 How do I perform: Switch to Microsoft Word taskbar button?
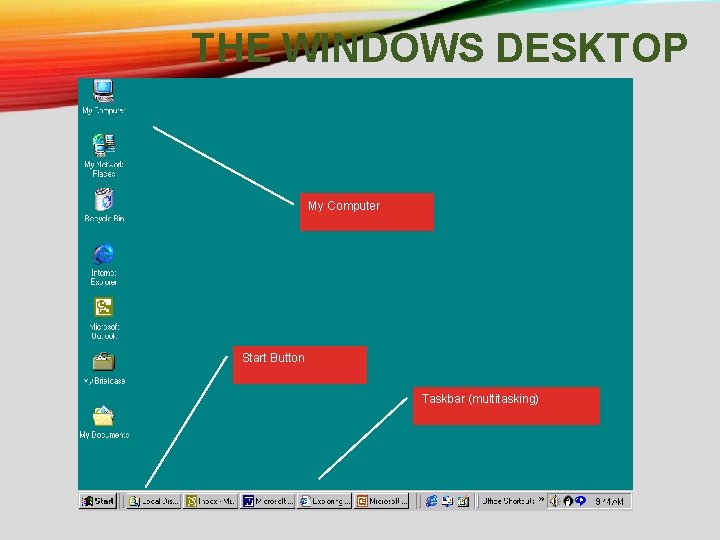[x=268, y=501]
